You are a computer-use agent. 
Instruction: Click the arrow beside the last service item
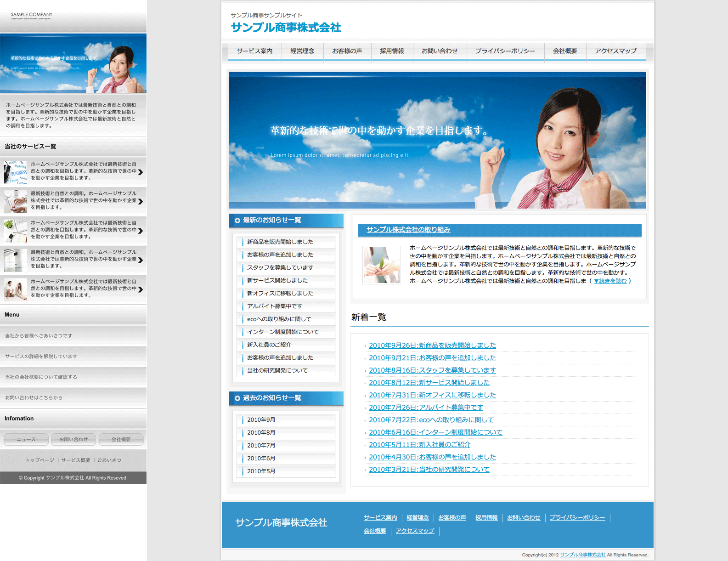[x=141, y=289]
